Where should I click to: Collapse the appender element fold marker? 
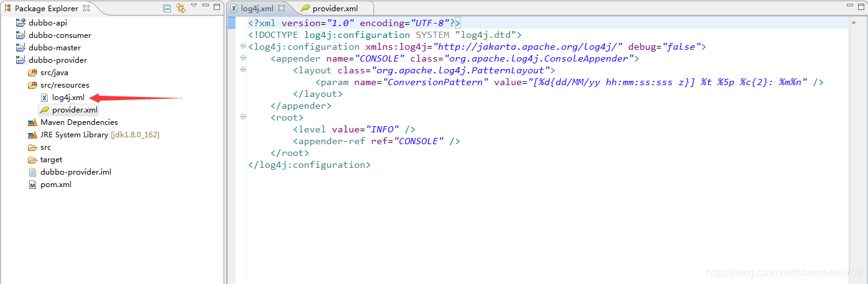243,58
